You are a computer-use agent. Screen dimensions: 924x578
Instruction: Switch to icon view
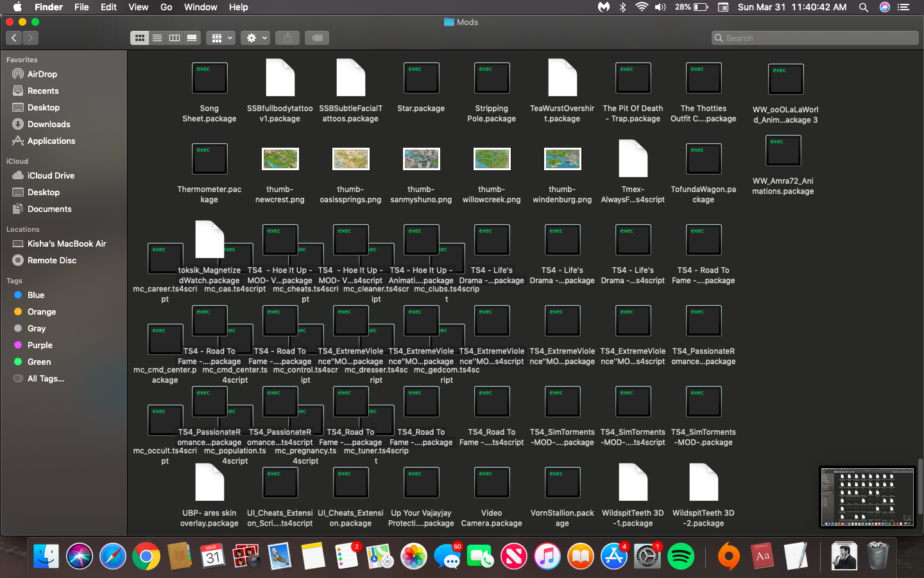pyautogui.click(x=139, y=38)
